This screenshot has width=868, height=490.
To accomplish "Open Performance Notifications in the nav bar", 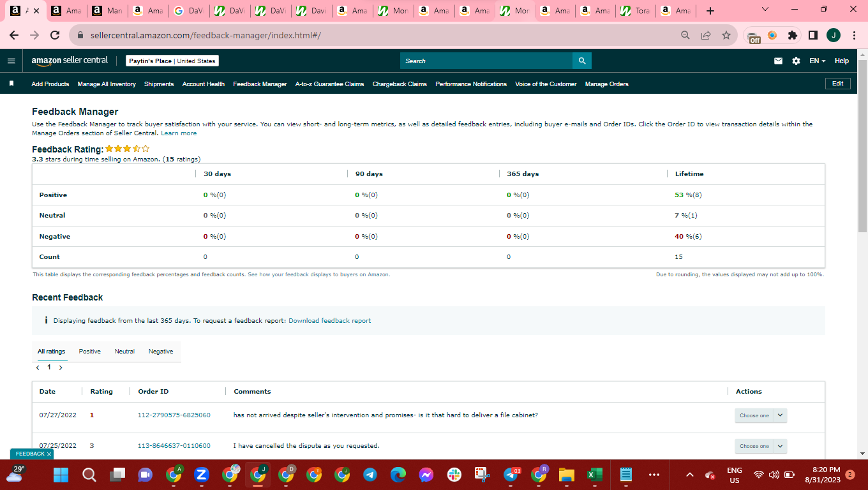I will 471,84.
